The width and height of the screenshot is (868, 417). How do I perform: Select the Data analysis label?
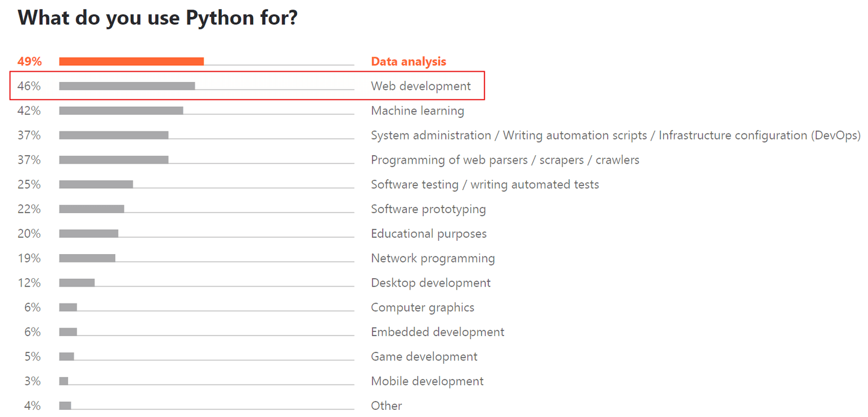point(409,62)
